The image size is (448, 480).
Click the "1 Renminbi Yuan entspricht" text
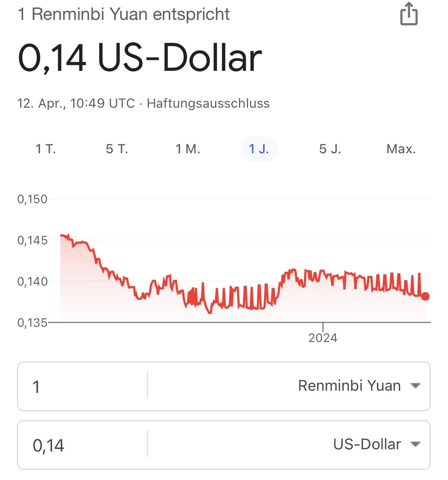point(124,14)
